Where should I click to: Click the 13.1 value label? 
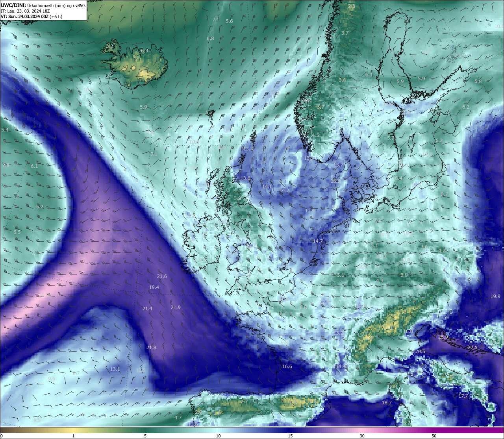(115, 369)
